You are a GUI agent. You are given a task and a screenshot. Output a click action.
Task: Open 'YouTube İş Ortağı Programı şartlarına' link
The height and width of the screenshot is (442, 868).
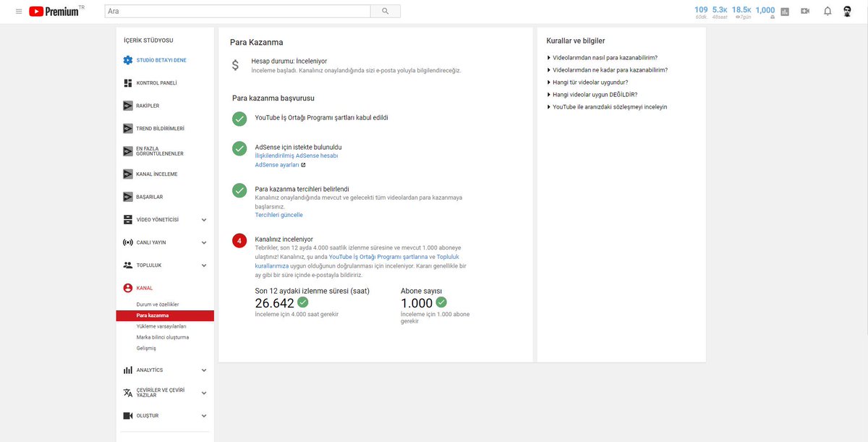pos(378,257)
